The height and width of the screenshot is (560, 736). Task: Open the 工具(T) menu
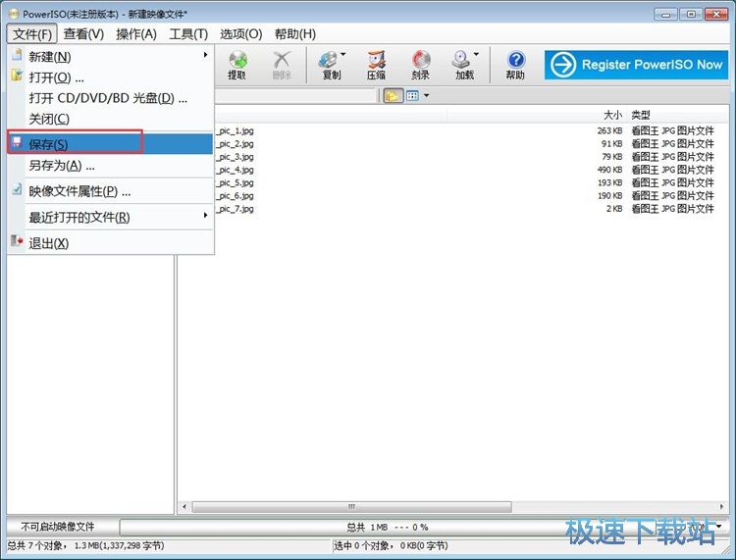pos(188,34)
